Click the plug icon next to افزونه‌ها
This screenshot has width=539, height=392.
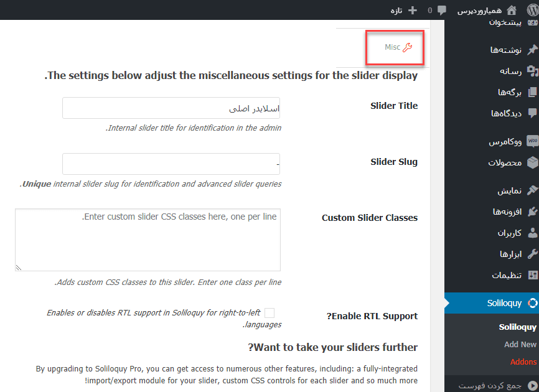tap(533, 212)
